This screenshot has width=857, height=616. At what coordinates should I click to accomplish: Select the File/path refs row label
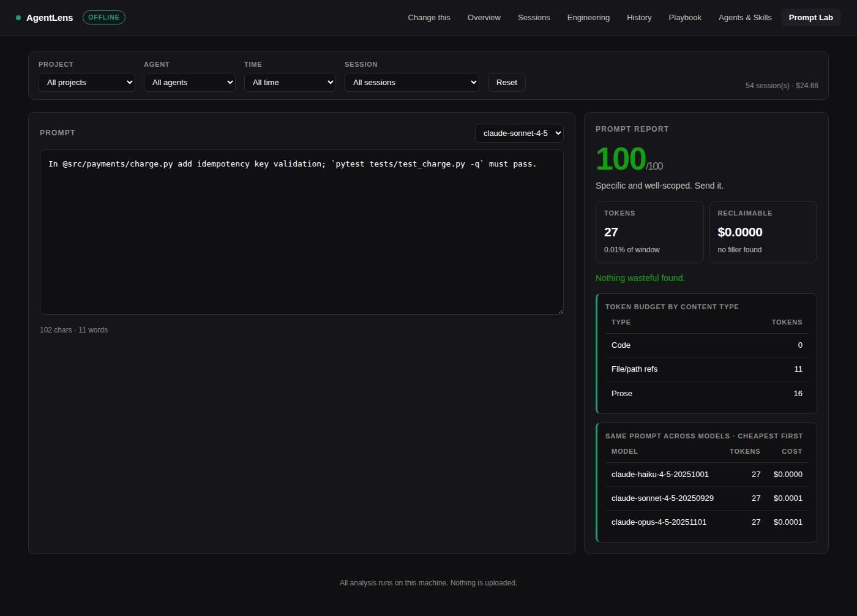634,369
